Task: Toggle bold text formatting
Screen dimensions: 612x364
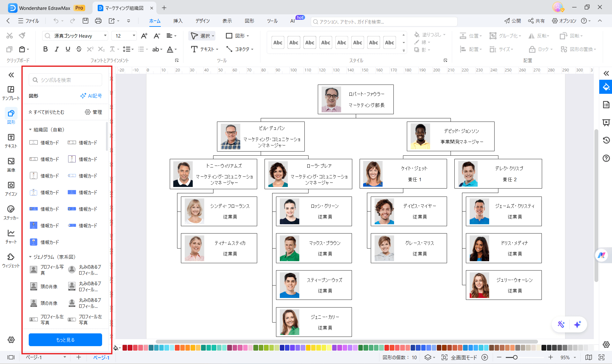Action: [x=45, y=49]
